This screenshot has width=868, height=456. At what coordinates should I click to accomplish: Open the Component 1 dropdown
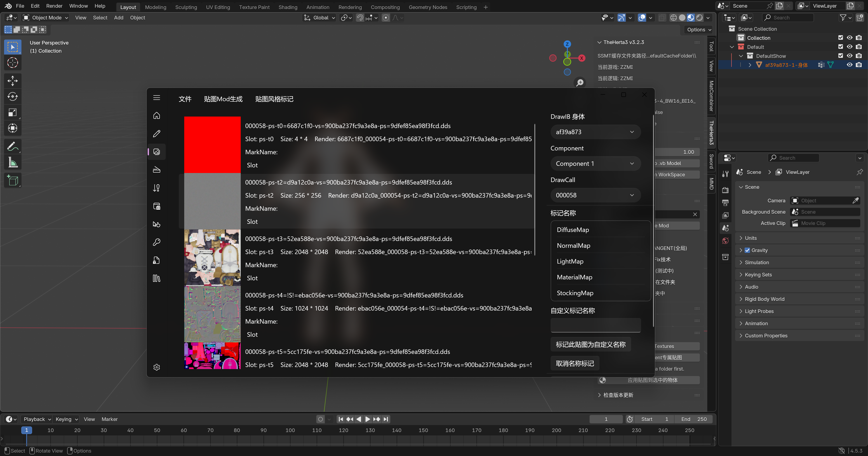(x=595, y=164)
